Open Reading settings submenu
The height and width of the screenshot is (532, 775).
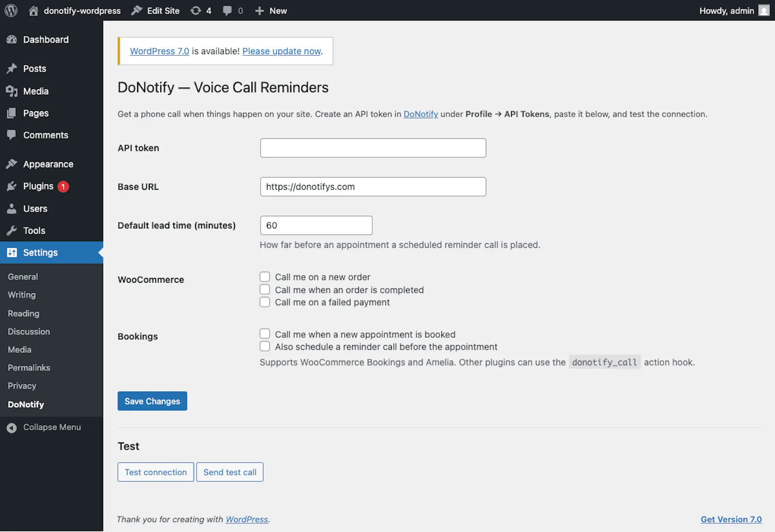24,313
